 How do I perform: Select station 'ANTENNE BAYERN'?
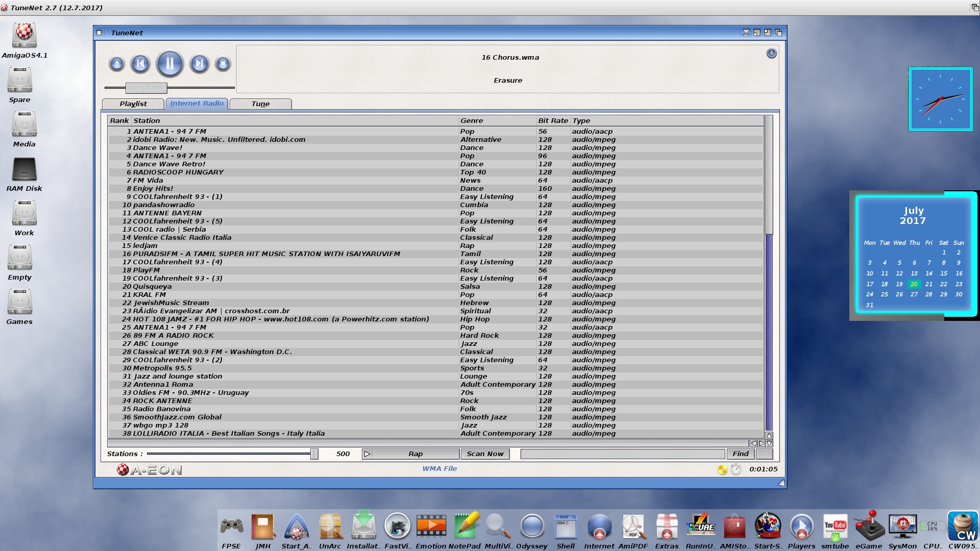coord(435,213)
